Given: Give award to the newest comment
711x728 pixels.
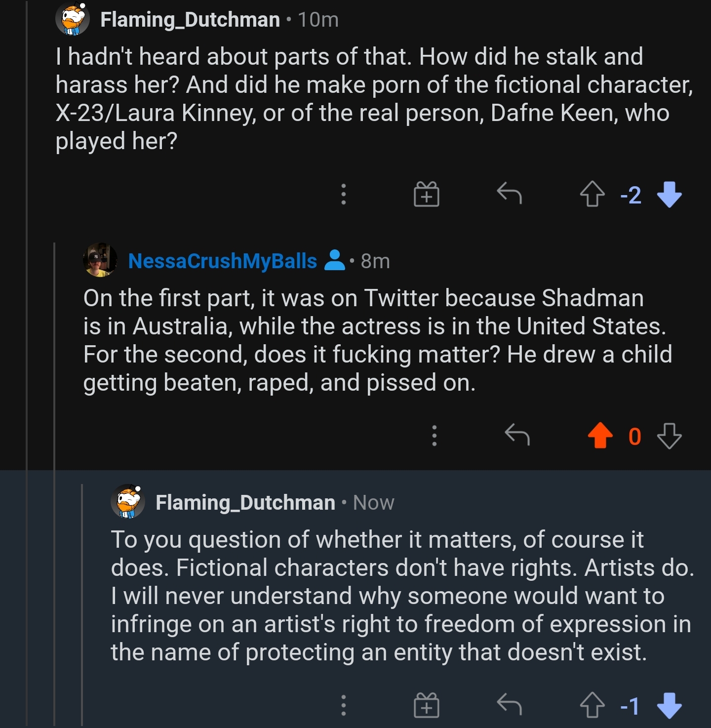Looking at the screenshot, I should tap(426, 705).
